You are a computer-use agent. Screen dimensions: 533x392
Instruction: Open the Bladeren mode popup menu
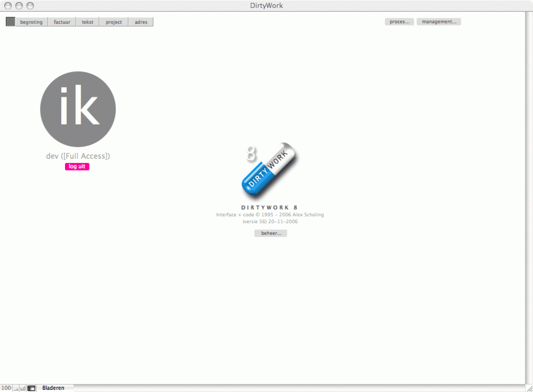point(53,388)
